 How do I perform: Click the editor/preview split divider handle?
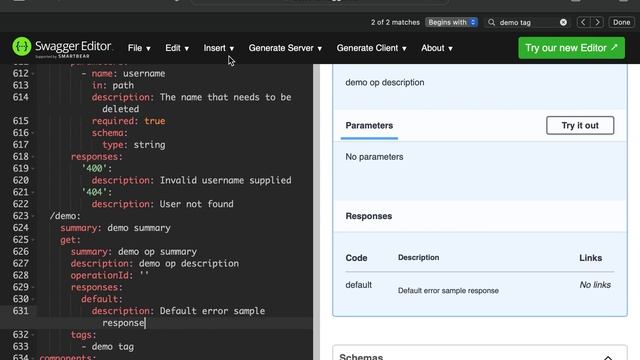316,212
